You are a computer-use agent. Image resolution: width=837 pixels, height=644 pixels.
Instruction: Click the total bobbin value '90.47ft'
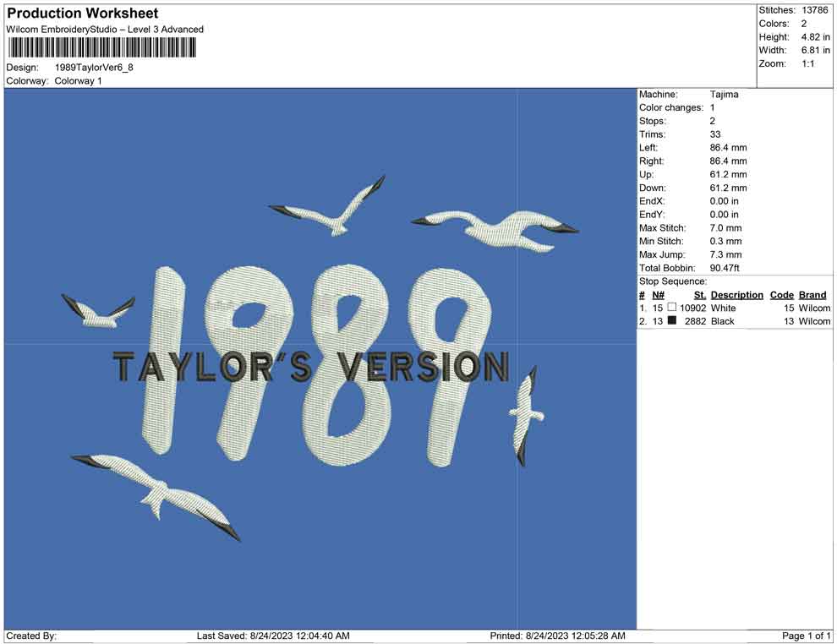[725, 268]
